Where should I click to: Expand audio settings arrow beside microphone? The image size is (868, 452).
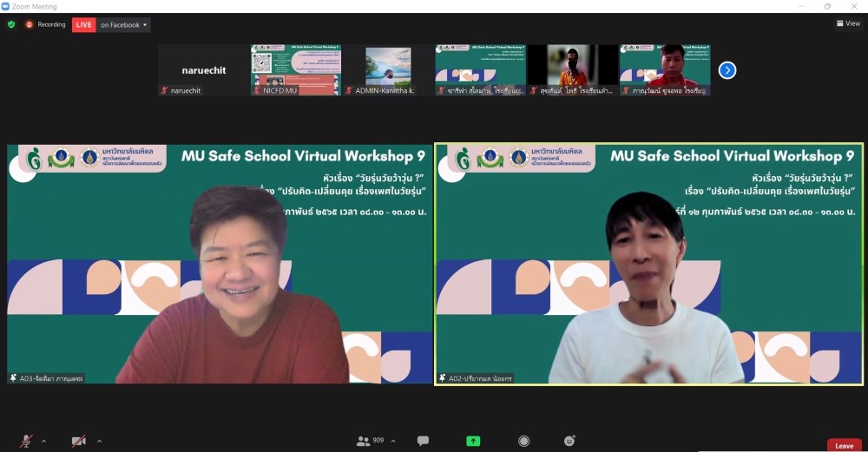(x=43, y=441)
